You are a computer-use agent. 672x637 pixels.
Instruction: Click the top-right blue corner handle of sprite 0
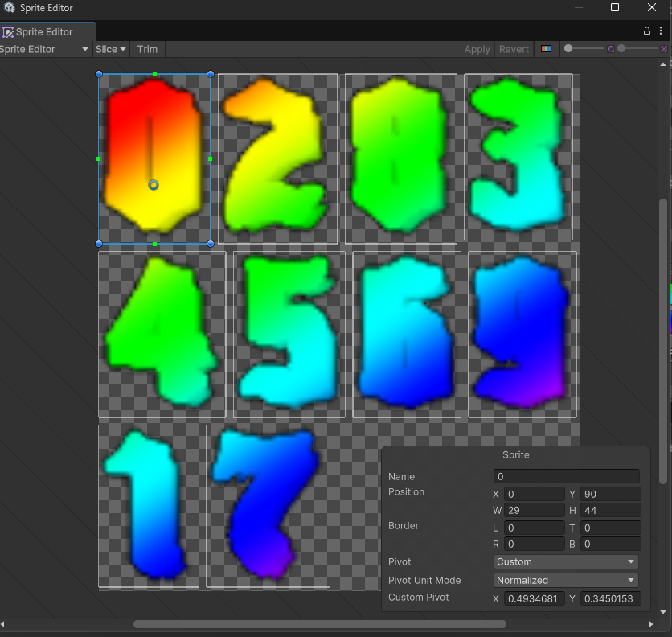point(211,74)
